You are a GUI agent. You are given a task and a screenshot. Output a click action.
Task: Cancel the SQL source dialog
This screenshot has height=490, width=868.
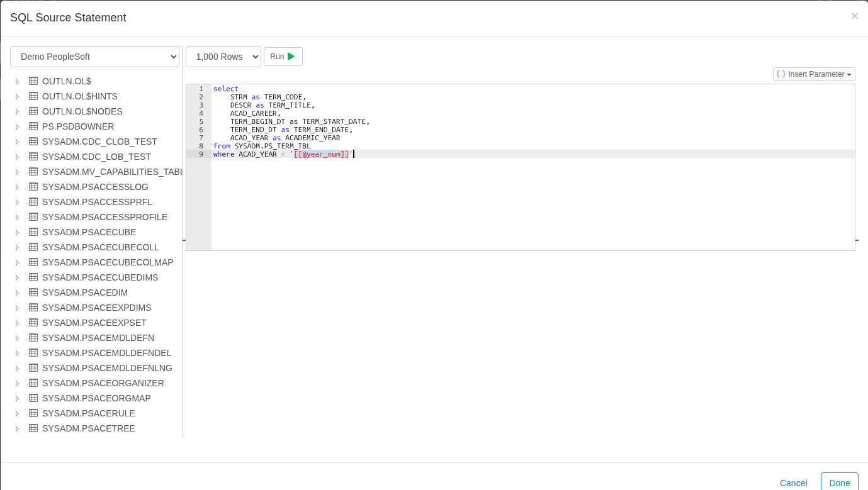793,482
